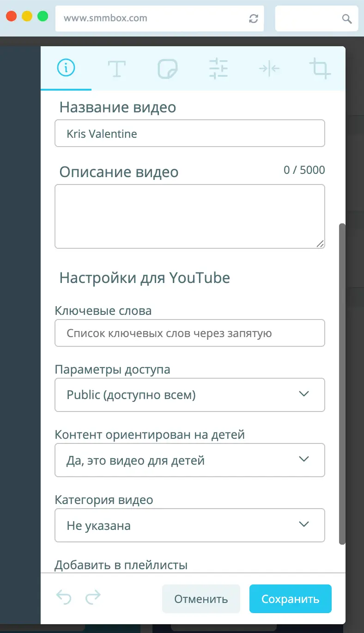The image size is (364, 633).
Task: Switch to the text tool tab
Action: [117, 68]
